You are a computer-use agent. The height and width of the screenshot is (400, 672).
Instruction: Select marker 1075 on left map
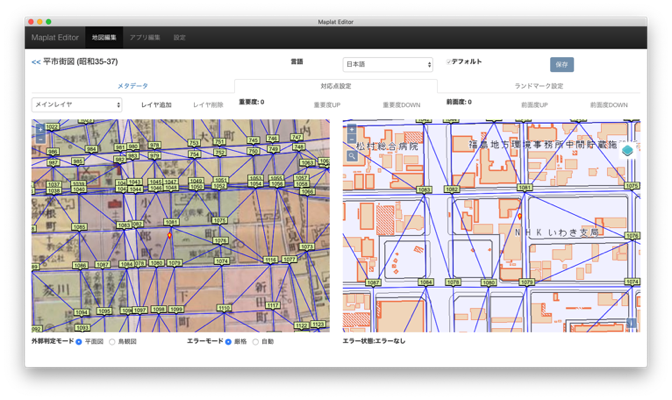[219, 220]
